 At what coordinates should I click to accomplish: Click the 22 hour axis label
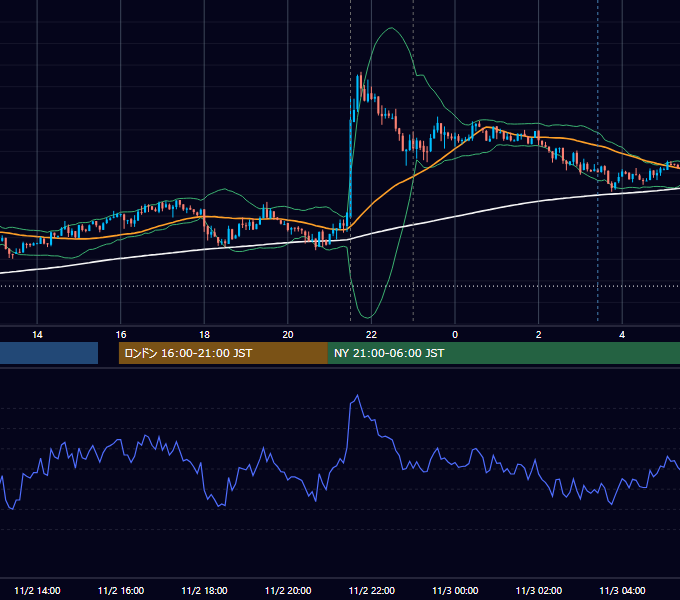coord(371,335)
